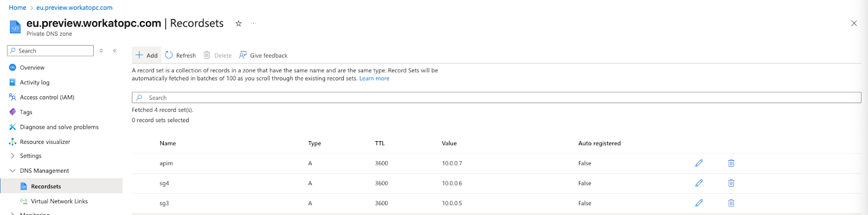Delete the sg4 record via trash icon
This screenshot has width=868, height=215.
731,183
